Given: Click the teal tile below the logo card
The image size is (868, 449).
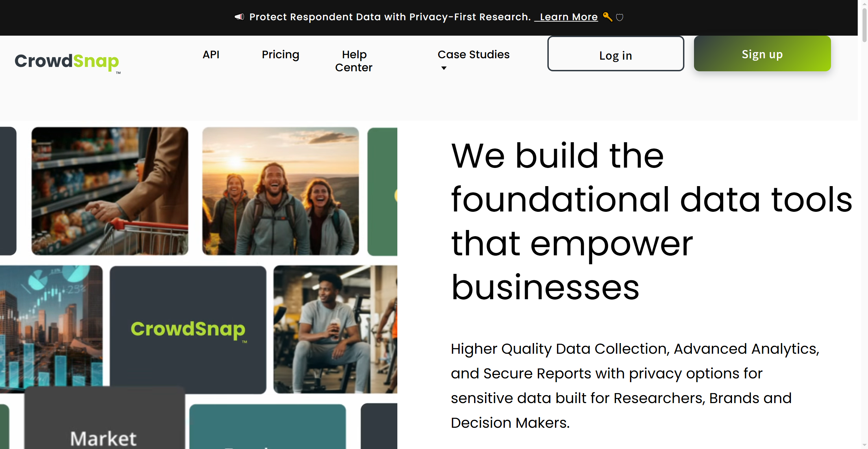Looking at the screenshot, I should [268, 426].
